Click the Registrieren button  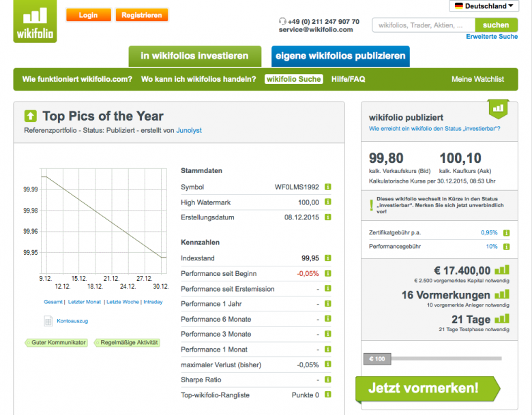[x=142, y=15]
